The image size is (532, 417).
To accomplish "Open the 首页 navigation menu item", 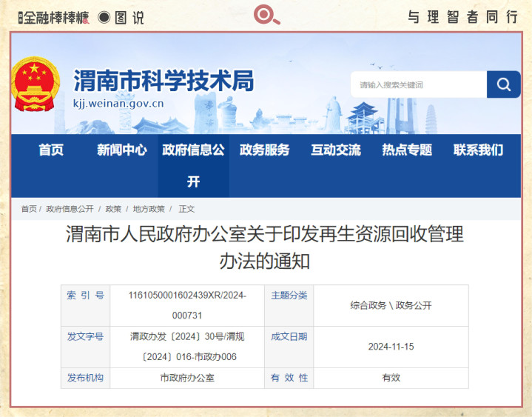I will [x=51, y=150].
